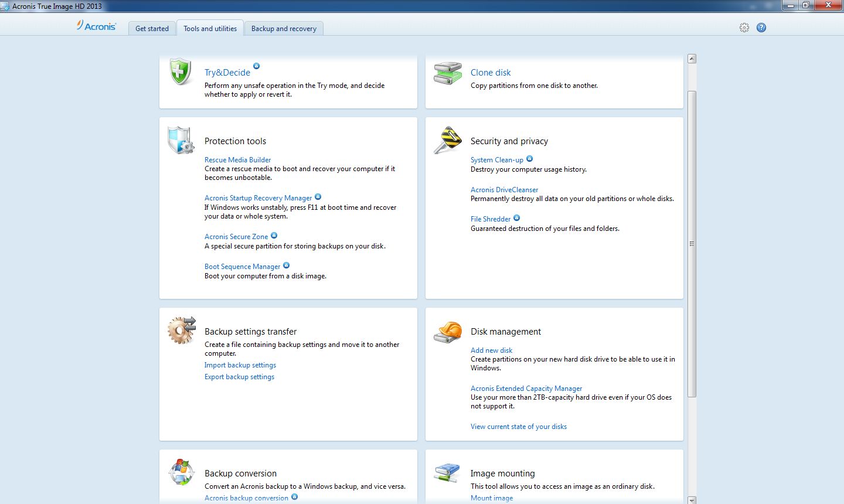Click the Export backup settings link
Viewport: 844px width, 504px height.
(239, 377)
